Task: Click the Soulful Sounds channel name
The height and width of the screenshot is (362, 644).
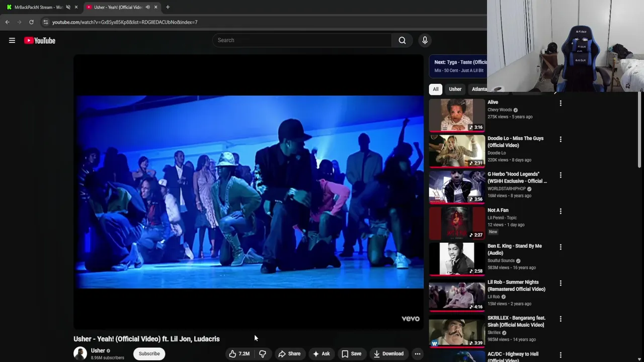Action: (x=501, y=261)
